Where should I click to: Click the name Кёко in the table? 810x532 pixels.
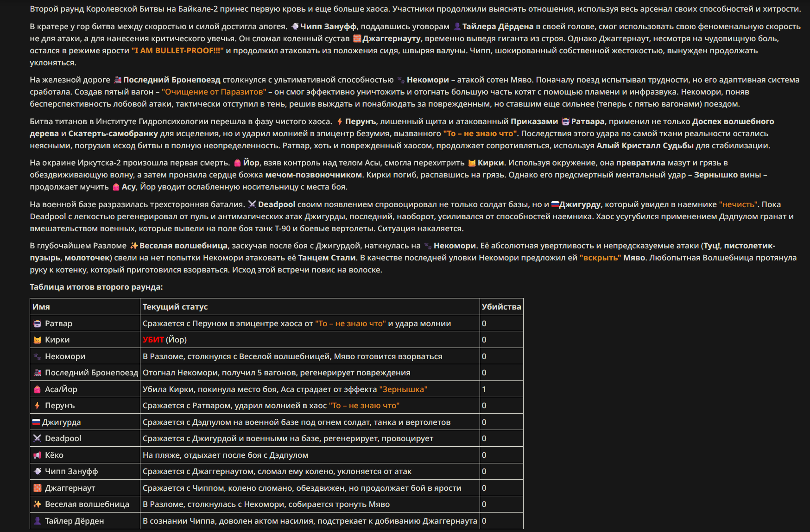tap(54, 455)
